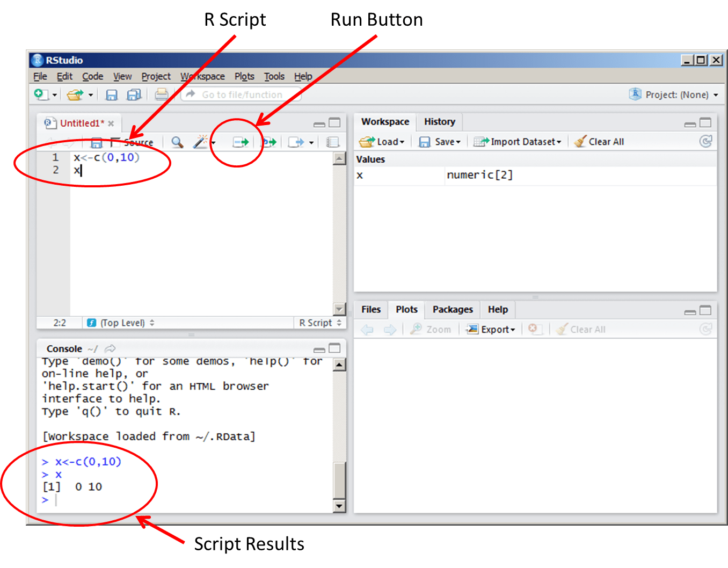Open the Export plot dropdown

pyautogui.click(x=491, y=330)
